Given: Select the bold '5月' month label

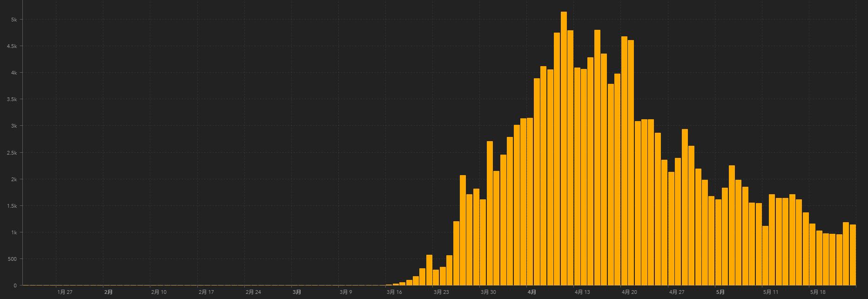Looking at the screenshot, I should [720, 292].
